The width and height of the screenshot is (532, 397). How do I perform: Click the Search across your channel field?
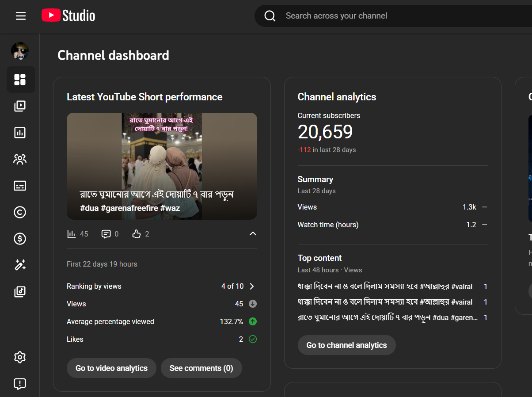[x=398, y=16]
